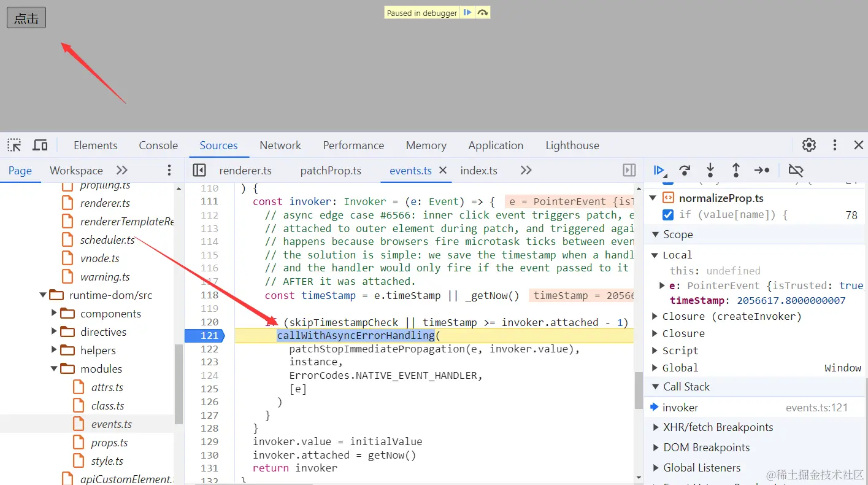The image size is (868, 485).
Task: Select the Workspace navigator tab
Action: (76, 171)
